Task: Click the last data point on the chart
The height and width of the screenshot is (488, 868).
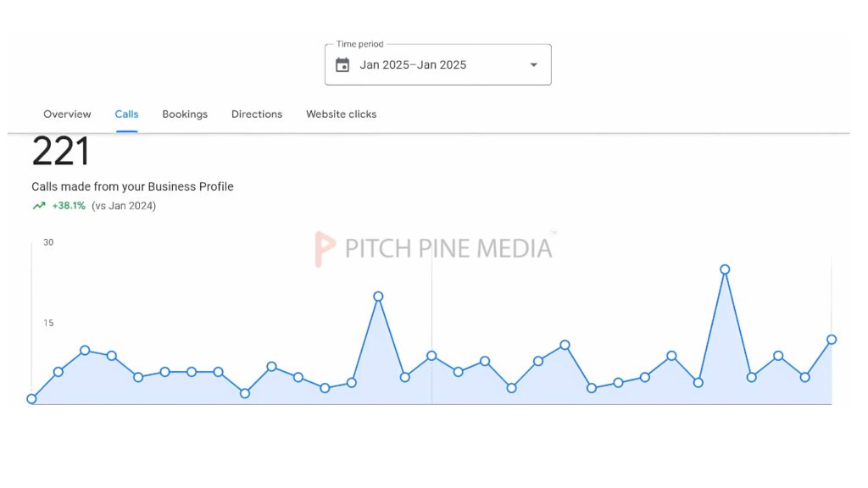Action: 832,340
